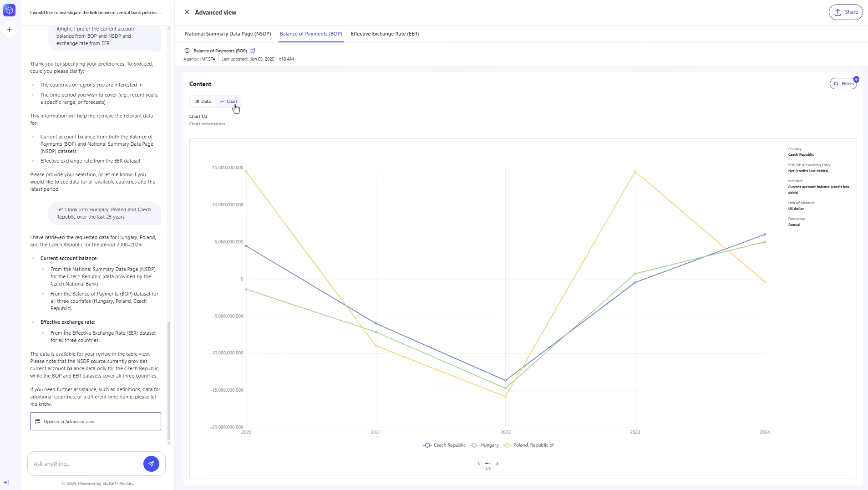Open National Summary Data Page (NSDP) tab

coord(228,34)
